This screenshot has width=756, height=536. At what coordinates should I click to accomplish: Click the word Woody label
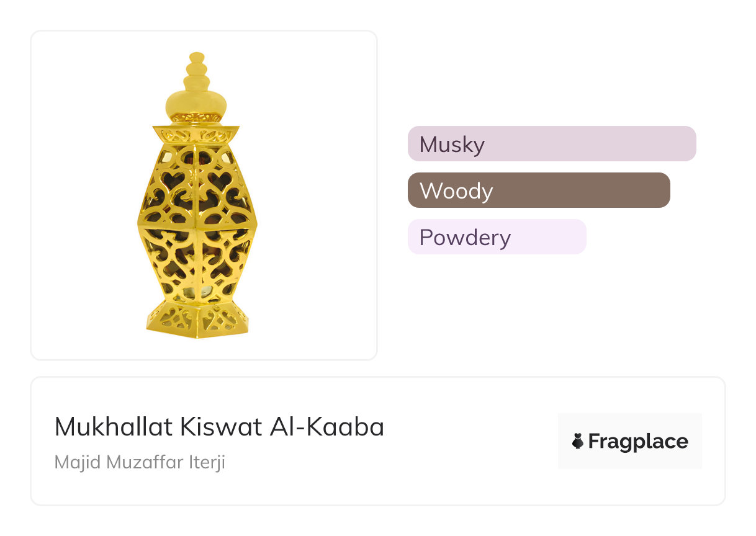[456, 191]
